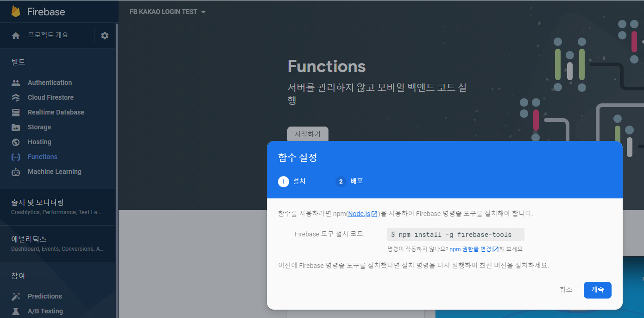
Task: Open Predictions in sidebar
Action: [x=45, y=297]
